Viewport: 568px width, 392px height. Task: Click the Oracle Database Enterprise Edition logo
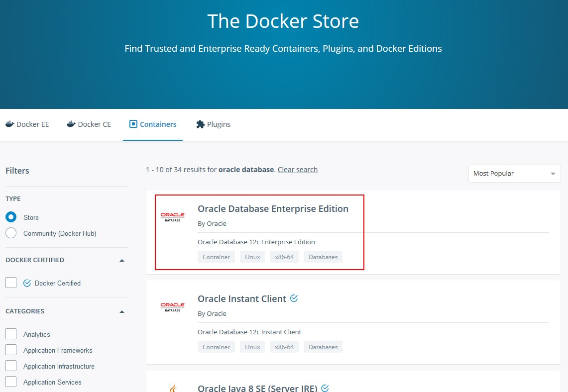173,216
